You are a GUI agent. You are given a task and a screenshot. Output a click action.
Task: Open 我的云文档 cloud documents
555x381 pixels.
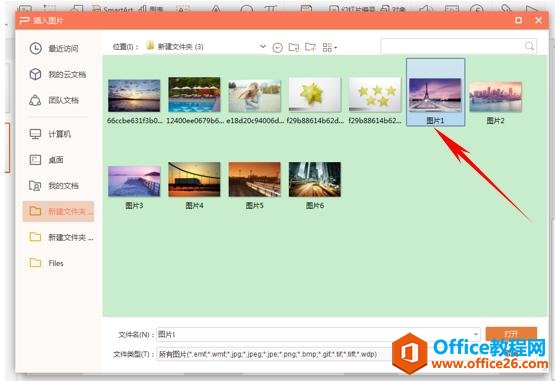click(x=58, y=74)
